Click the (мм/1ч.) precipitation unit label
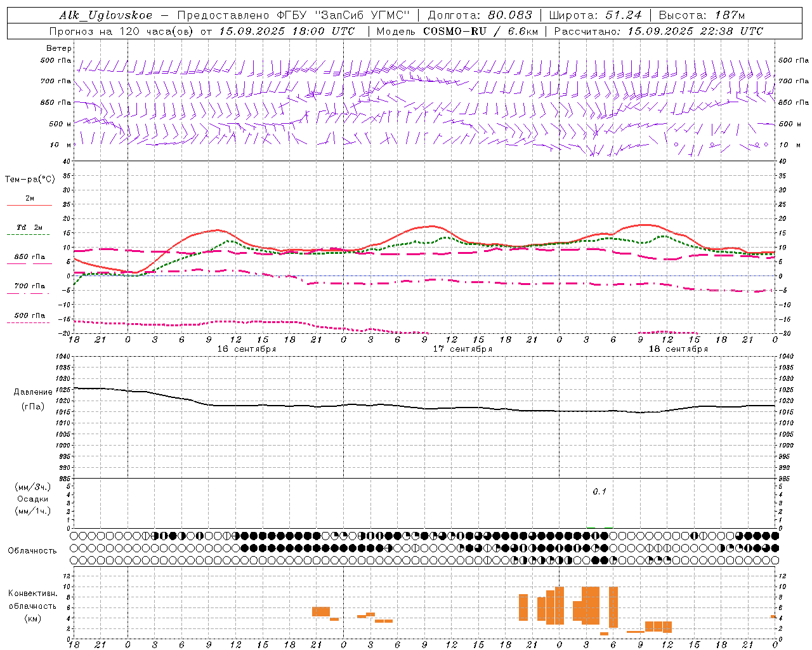The width and height of the screenshot is (812, 650). (x=33, y=511)
